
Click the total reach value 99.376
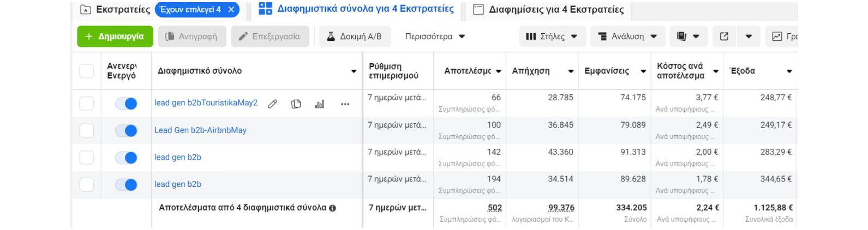[561, 208]
